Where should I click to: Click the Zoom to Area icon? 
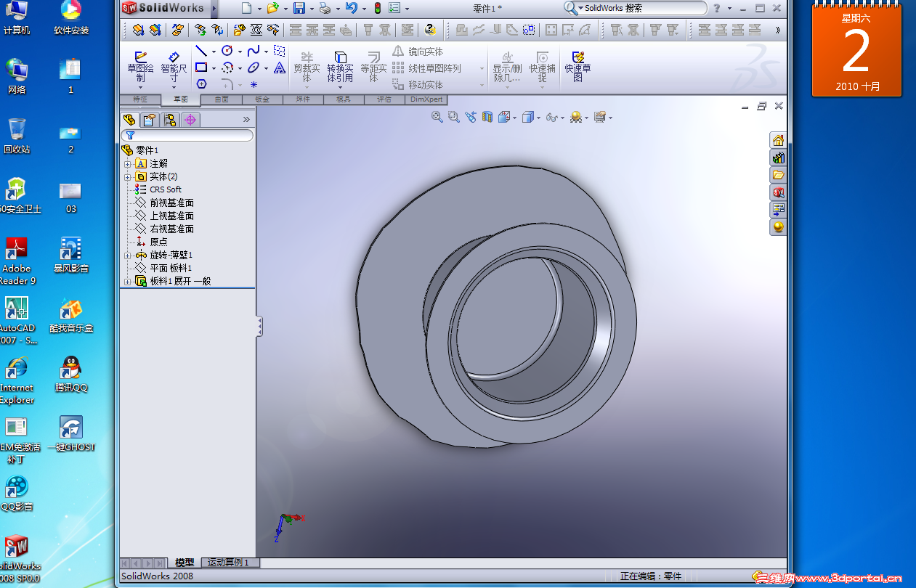pyautogui.click(x=454, y=116)
